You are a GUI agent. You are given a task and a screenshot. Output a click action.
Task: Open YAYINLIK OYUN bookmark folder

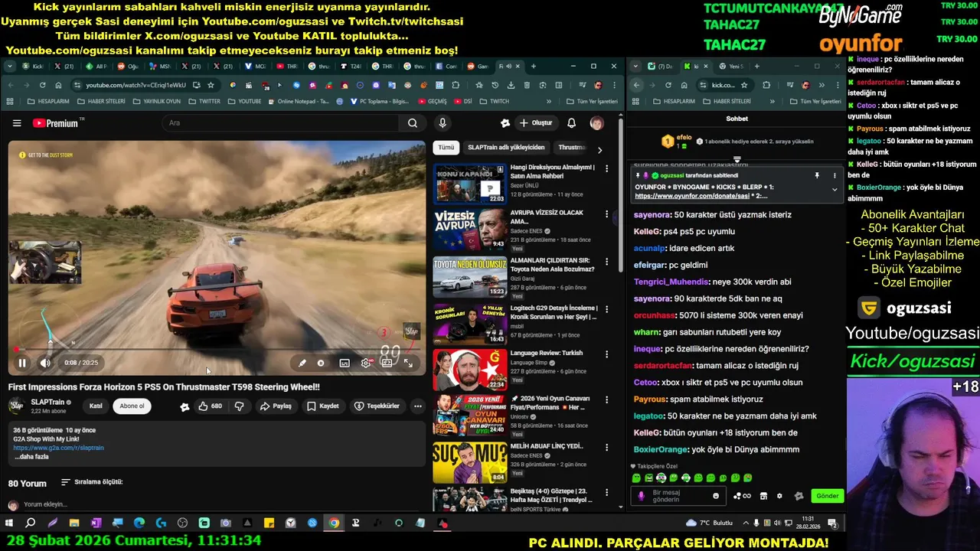157,101
